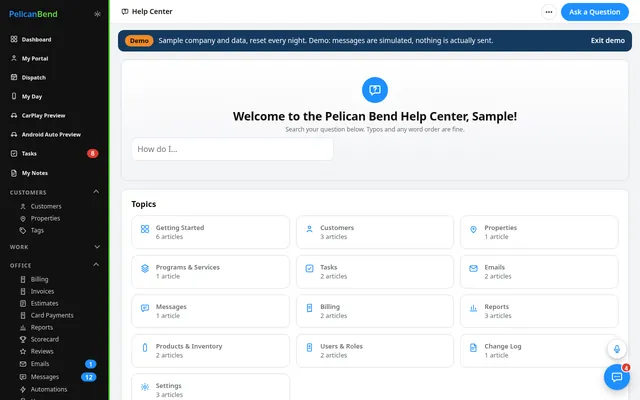Viewport: 640px width, 400px height.
Task: Click the Messages badge showing 12
Action: click(89, 377)
